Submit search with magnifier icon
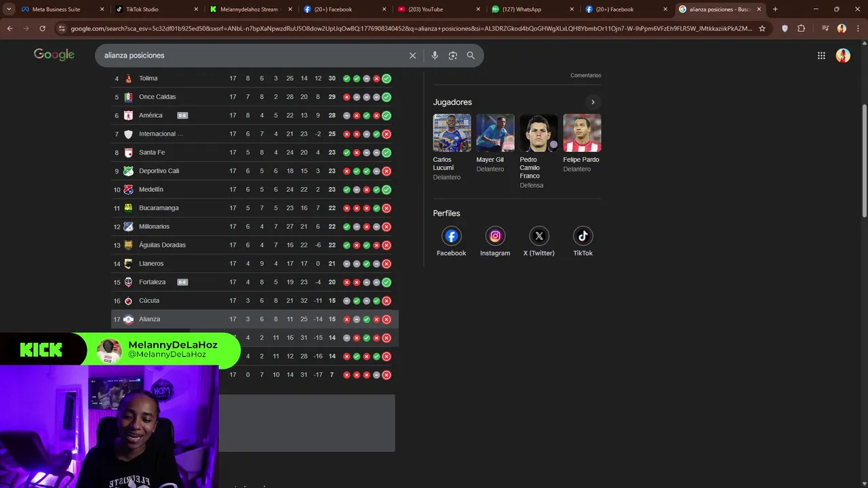868x488 pixels. [471, 56]
